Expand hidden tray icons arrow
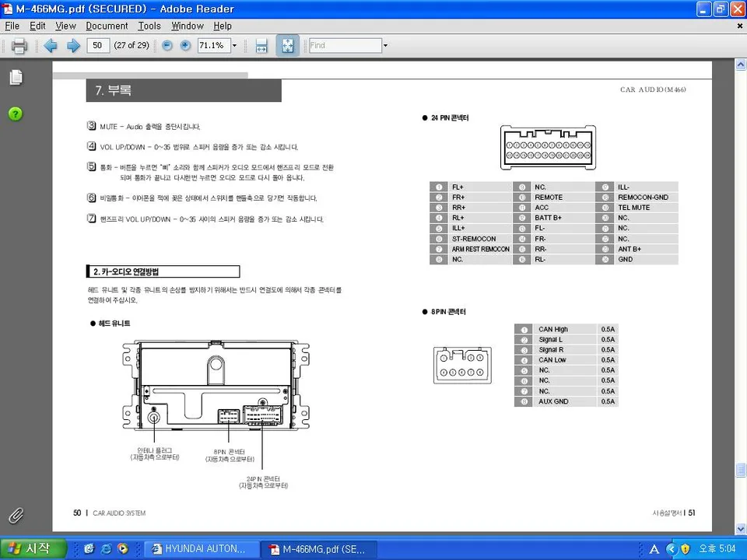Viewport: 747px width, 560px height. coord(672,550)
